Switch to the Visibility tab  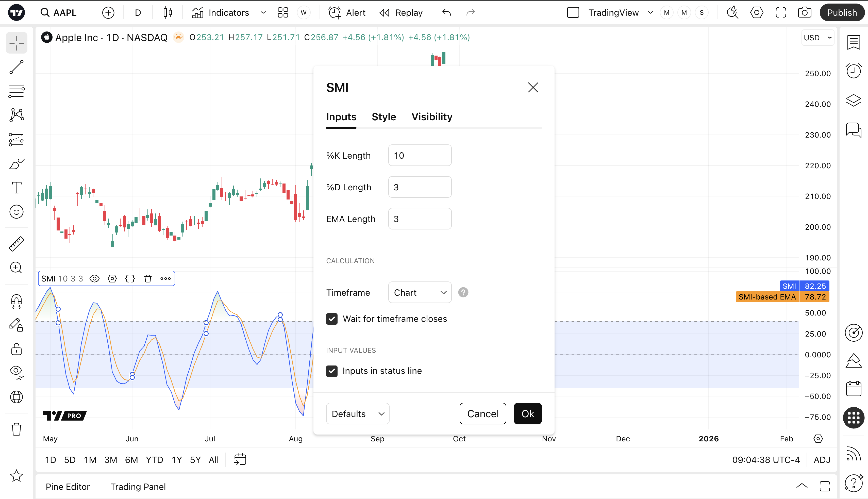click(x=432, y=117)
